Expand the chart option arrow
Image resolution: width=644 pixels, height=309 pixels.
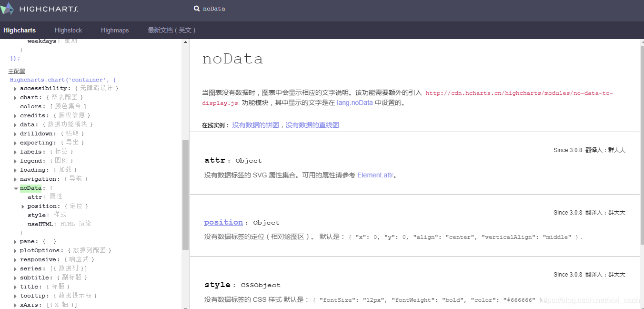pyautogui.click(x=15, y=98)
